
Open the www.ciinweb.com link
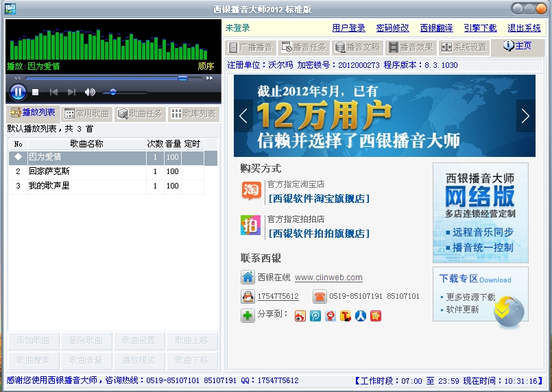point(328,278)
